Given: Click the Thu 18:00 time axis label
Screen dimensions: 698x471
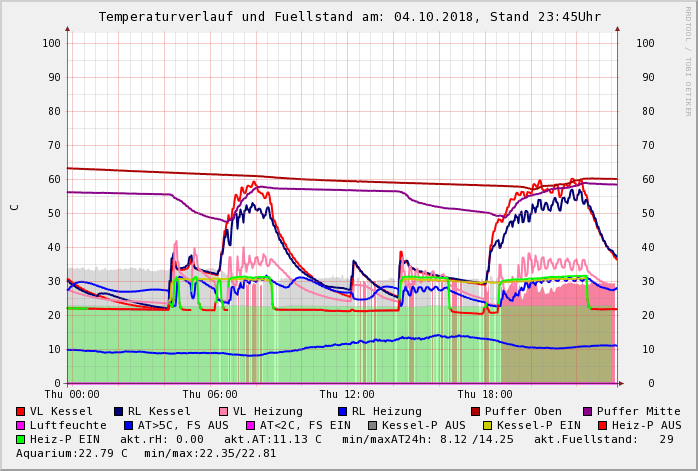Looking at the screenshot, I should click(485, 395).
